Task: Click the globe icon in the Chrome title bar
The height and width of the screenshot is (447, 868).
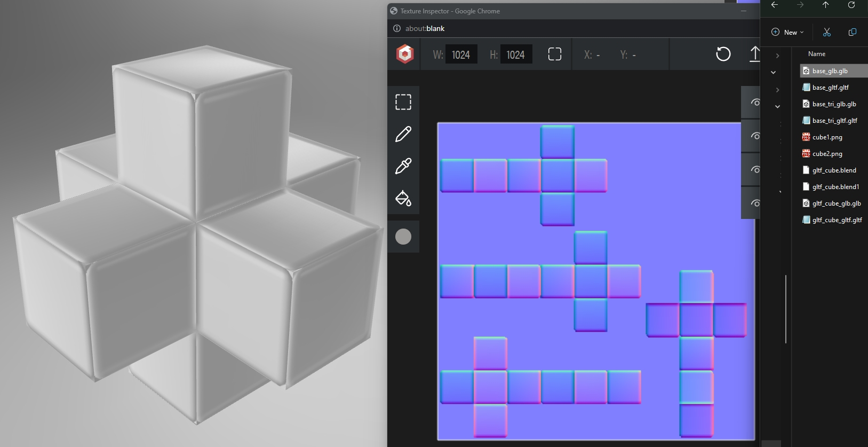Action: [394, 11]
